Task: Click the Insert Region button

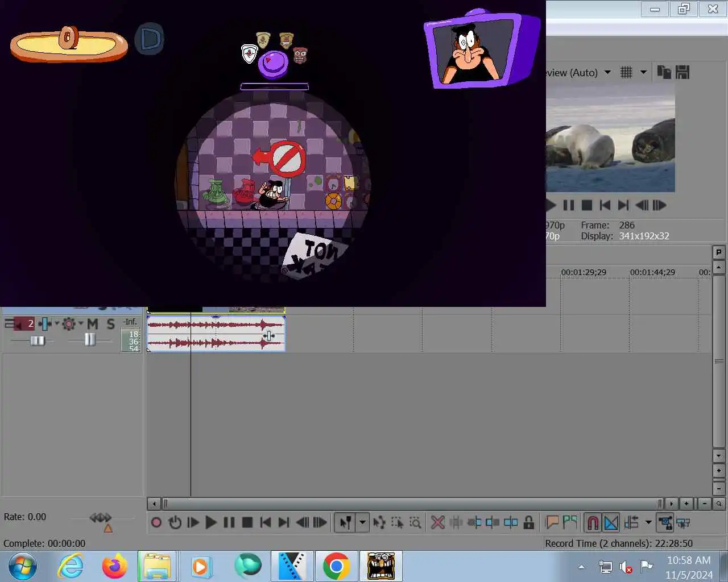Action: click(570, 522)
